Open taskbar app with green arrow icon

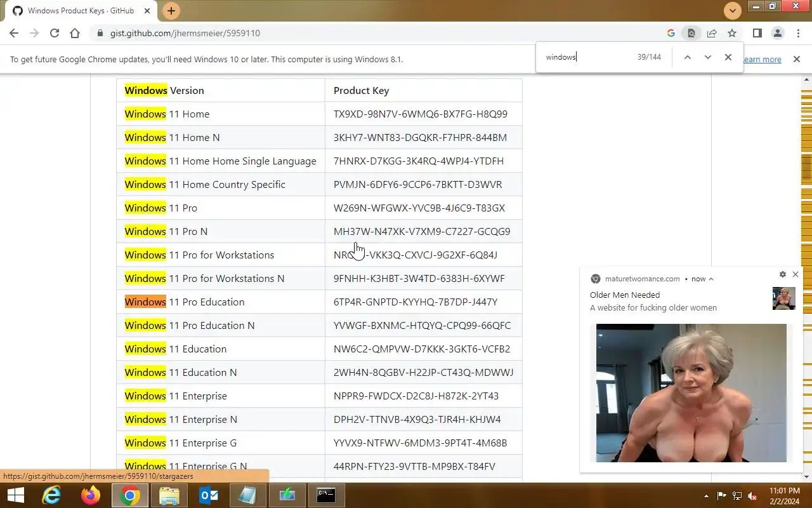tap(287, 495)
